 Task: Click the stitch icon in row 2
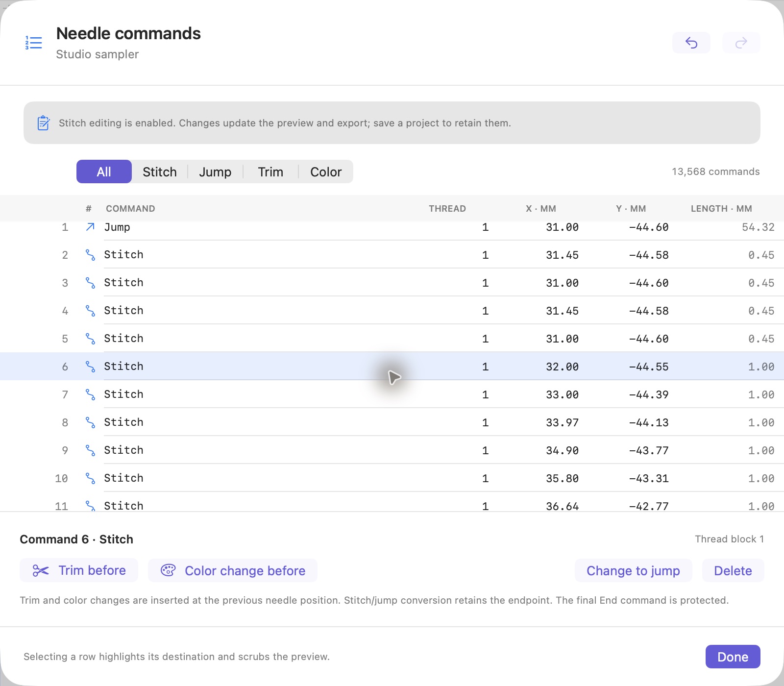[x=90, y=255]
